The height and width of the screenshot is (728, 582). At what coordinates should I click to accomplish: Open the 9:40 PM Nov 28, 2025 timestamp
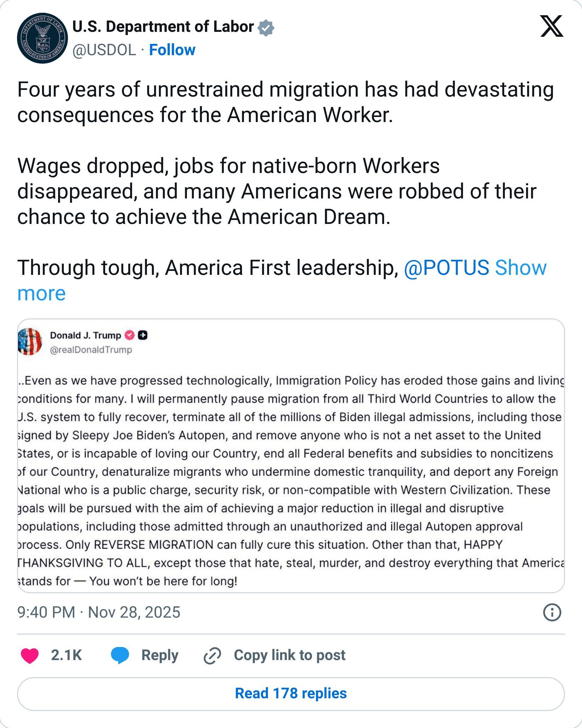tap(99, 612)
